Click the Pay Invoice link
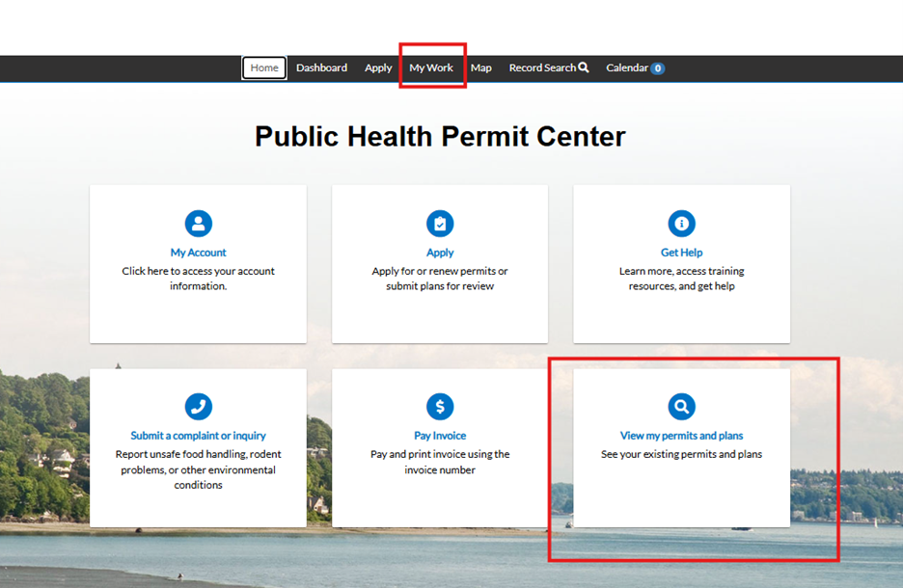903x588 pixels. click(440, 436)
